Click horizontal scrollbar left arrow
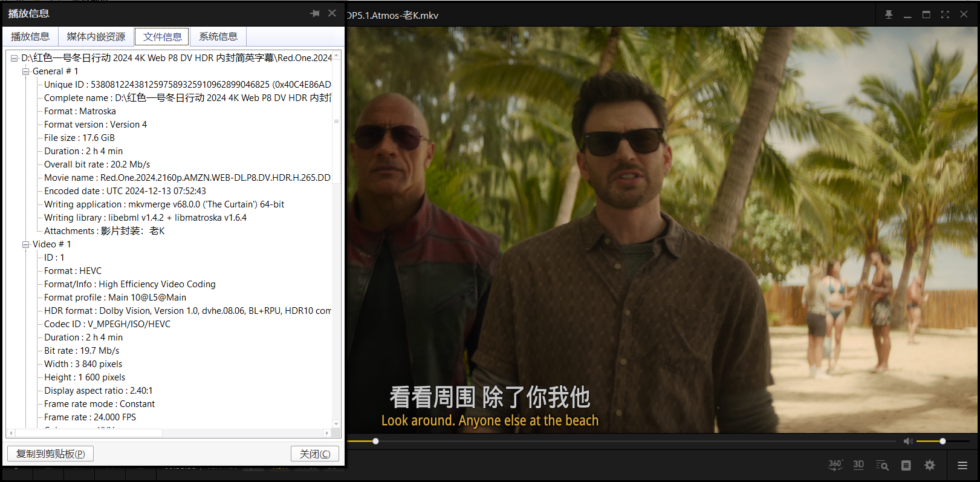The height and width of the screenshot is (482, 980). point(11,433)
